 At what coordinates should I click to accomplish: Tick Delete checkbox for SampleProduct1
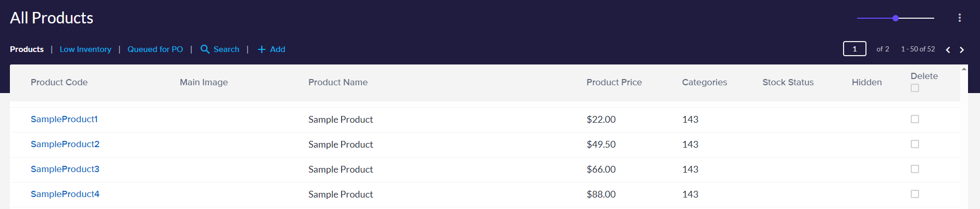[x=914, y=119]
